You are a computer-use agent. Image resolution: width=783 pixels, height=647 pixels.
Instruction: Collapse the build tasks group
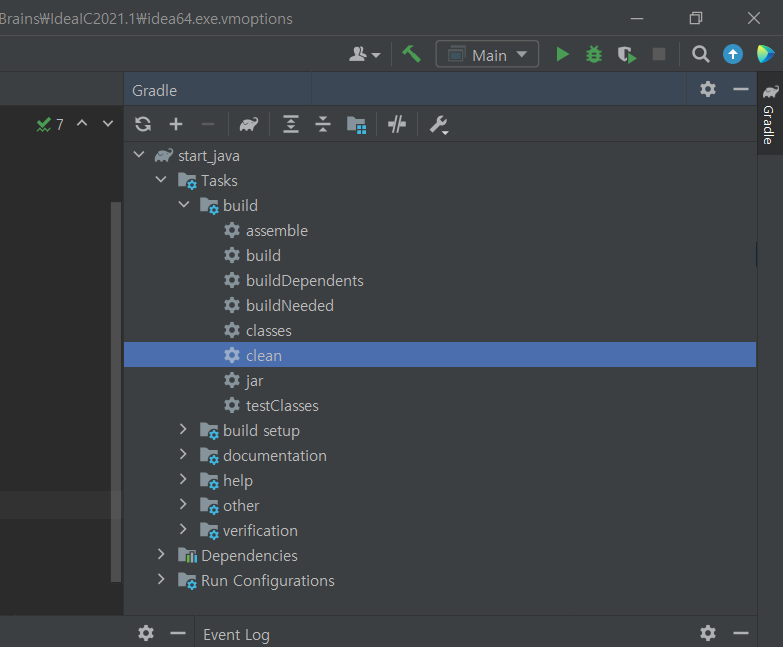[x=184, y=204]
